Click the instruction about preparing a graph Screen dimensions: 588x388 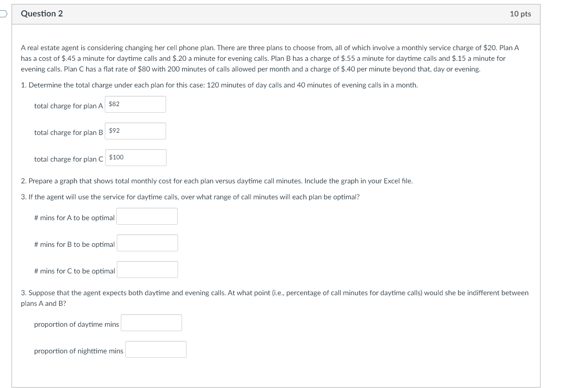tap(217, 181)
